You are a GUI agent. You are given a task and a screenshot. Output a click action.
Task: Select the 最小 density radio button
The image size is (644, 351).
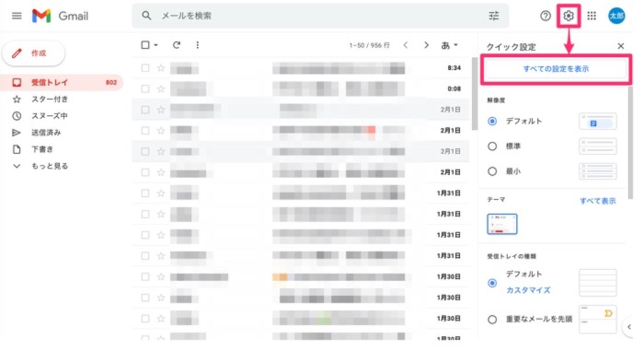tap(492, 172)
